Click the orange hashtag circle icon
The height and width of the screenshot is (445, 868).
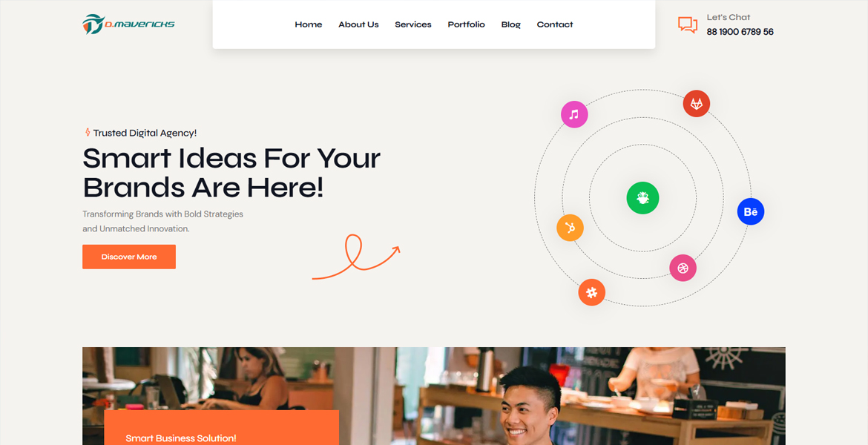592,292
